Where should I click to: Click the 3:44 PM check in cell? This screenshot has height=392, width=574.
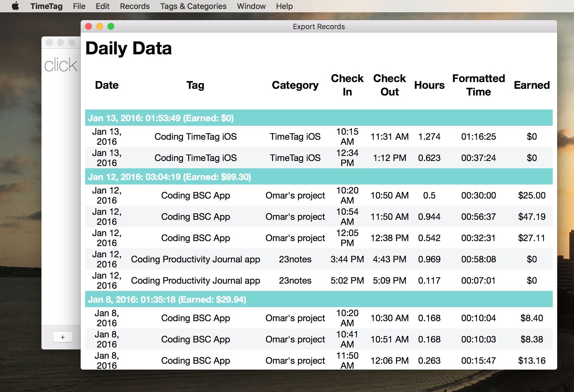point(347,259)
